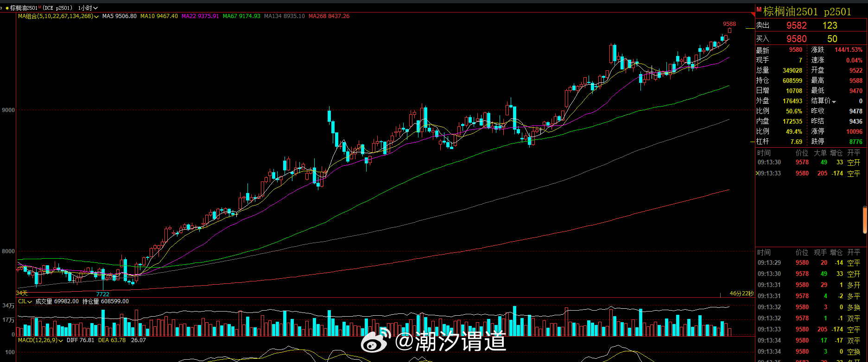Click the 成交量 69982.00 readout
The image size is (868, 362).
[x=57, y=301]
